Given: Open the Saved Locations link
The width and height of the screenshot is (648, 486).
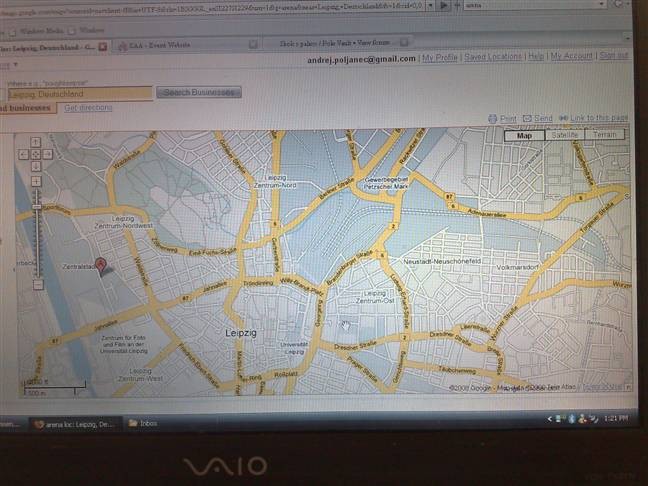Looking at the screenshot, I should (493, 57).
